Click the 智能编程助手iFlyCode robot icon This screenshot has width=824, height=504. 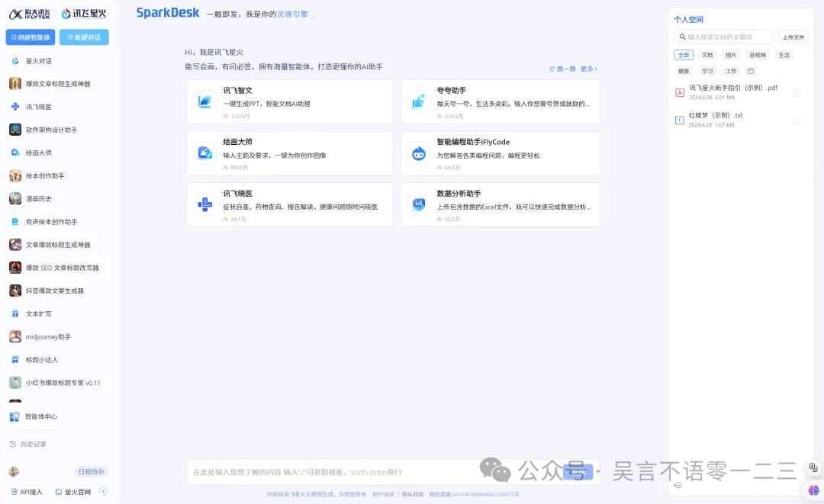pos(419,153)
